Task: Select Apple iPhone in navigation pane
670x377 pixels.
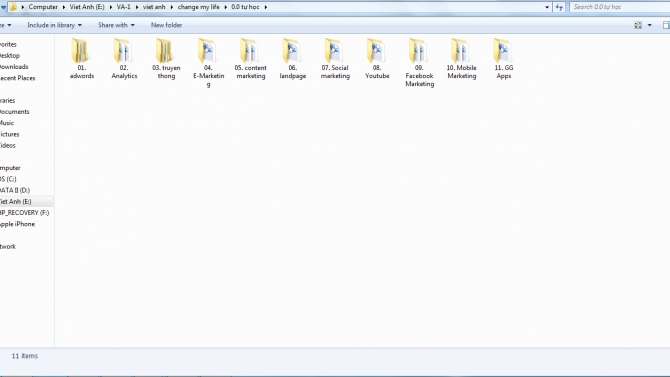Action: click(x=17, y=224)
